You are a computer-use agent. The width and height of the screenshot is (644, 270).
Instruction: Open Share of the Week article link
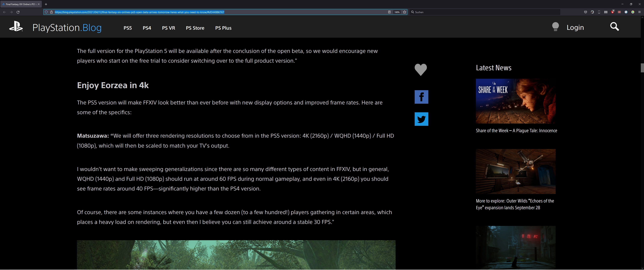[x=516, y=130]
